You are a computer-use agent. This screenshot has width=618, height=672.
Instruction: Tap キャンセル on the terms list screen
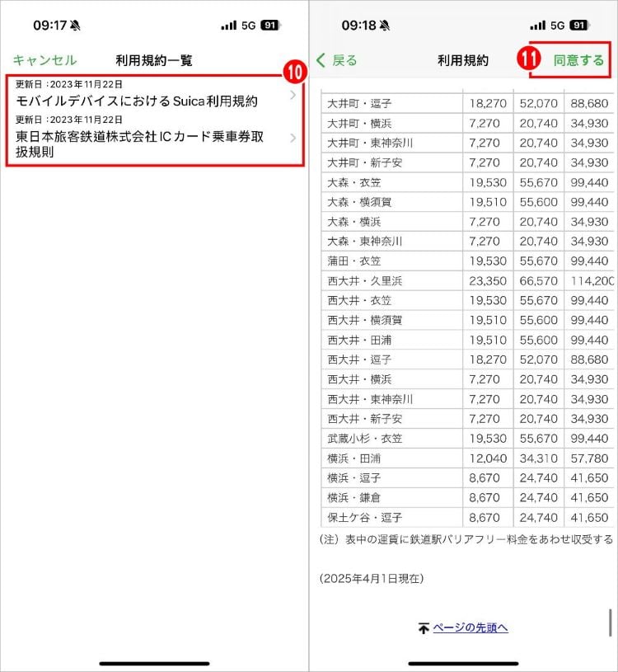[x=44, y=60]
